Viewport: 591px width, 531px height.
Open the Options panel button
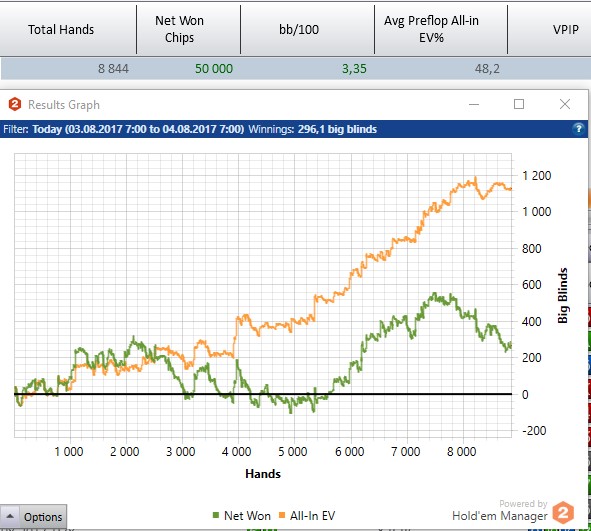(43, 517)
